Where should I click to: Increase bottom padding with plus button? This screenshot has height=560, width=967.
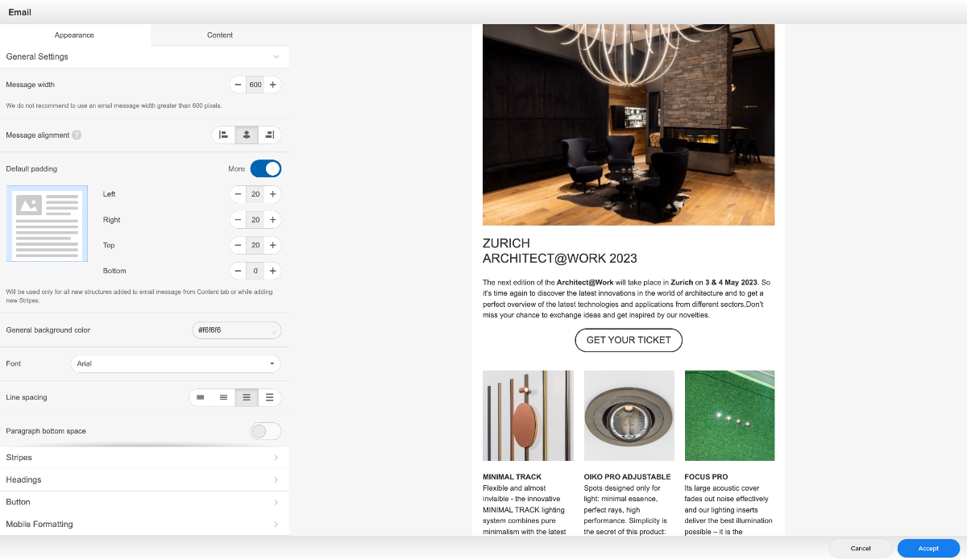272,271
